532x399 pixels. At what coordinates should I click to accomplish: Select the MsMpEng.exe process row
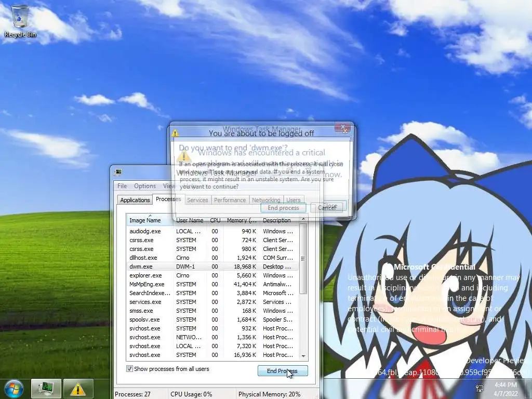[x=212, y=284]
